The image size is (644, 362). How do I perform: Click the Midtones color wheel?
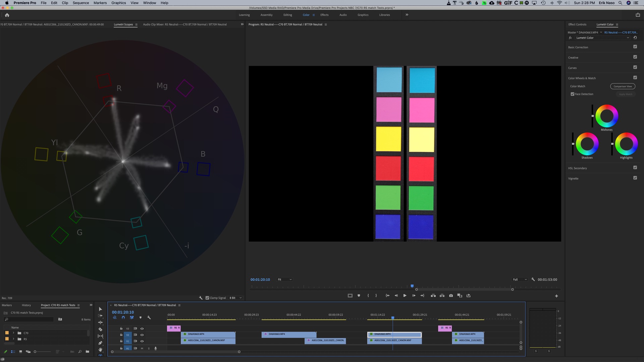[x=606, y=116]
